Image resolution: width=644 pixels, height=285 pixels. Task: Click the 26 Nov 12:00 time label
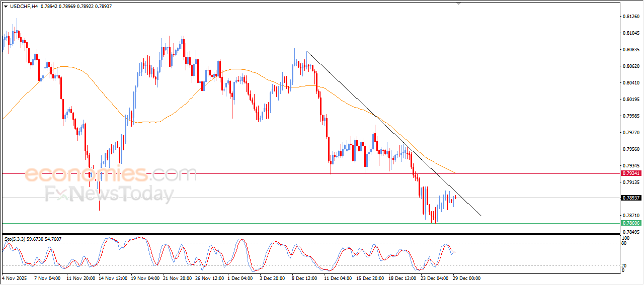click(209, 278)
